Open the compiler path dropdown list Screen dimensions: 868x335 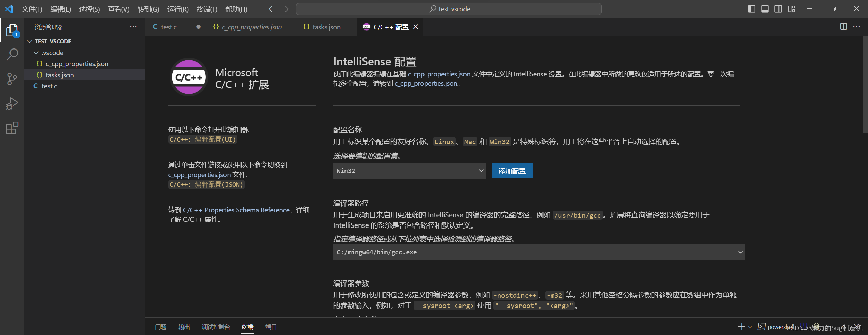click(x=539, y=252)
